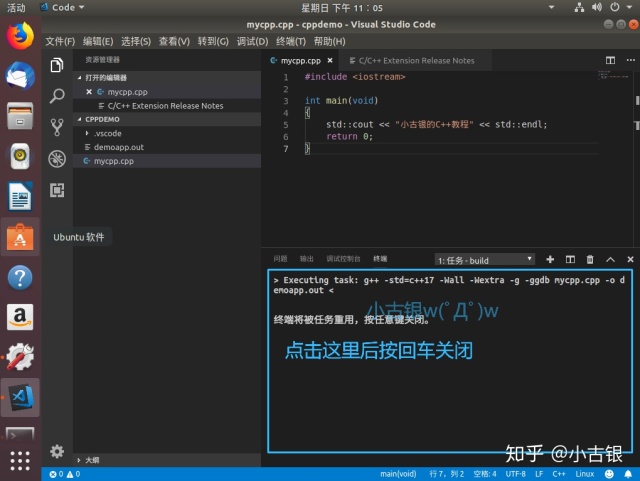Change encoding via UTF-8

[516, 474]
